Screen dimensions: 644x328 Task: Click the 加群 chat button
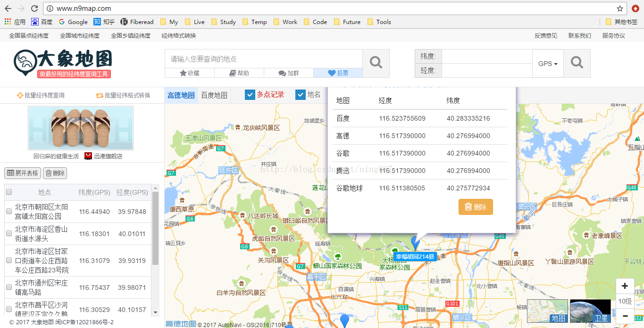click(x=289, y=73)
